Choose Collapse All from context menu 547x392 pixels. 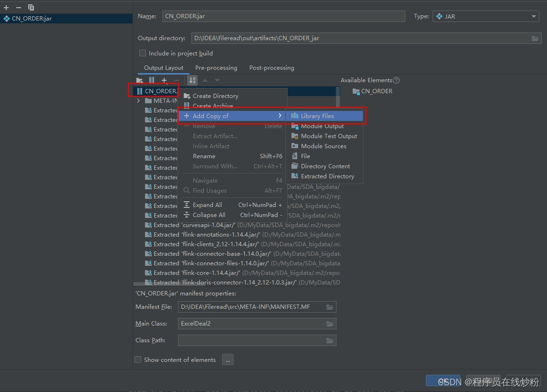pyautogui.click(x=232, y=215)
